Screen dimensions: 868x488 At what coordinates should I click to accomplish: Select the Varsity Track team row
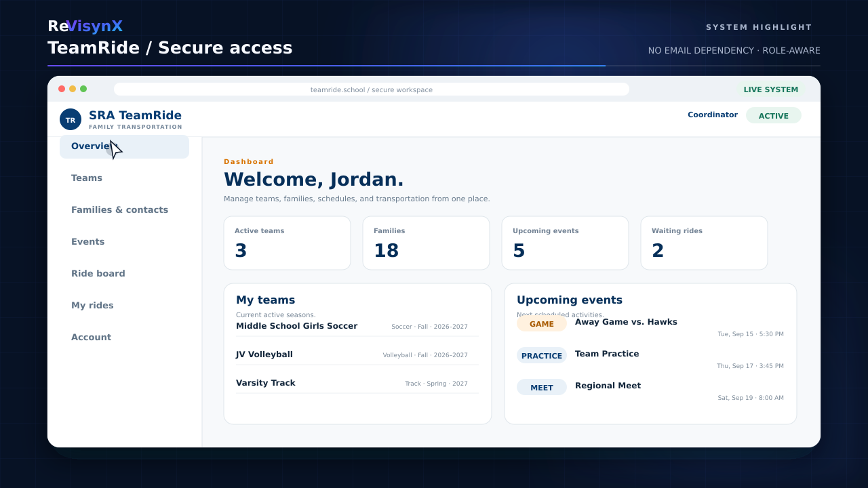(x=357, y=384)
